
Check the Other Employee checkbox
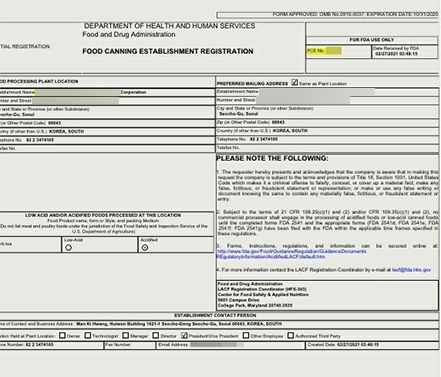click(x=246, y=335)
